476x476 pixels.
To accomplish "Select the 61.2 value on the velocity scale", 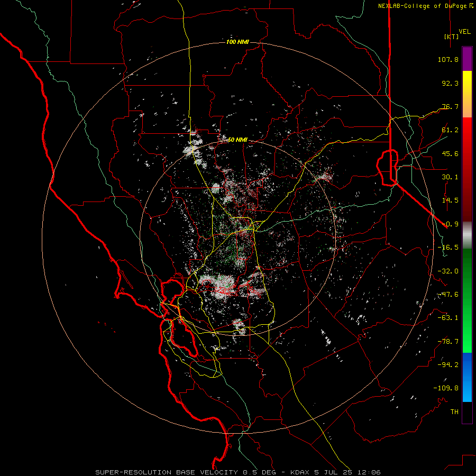I will [x=450, y=130].
